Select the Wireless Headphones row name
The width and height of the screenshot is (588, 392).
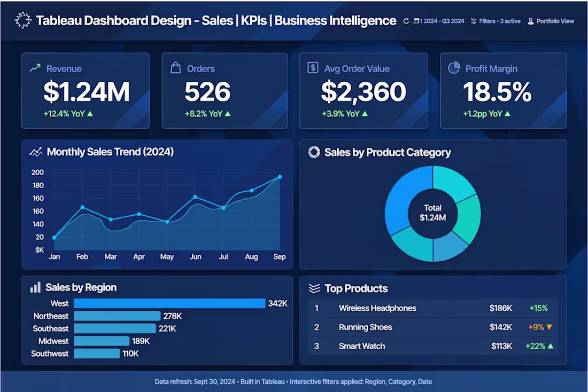click(377, 308)
